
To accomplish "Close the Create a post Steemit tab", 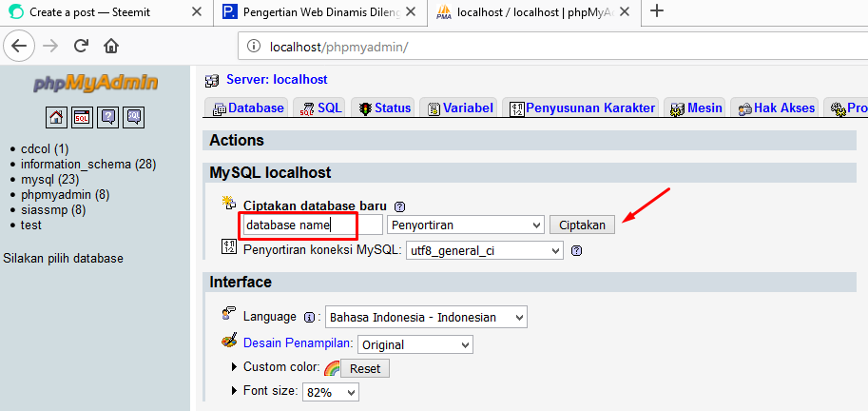I will click(x=196, y=11).
